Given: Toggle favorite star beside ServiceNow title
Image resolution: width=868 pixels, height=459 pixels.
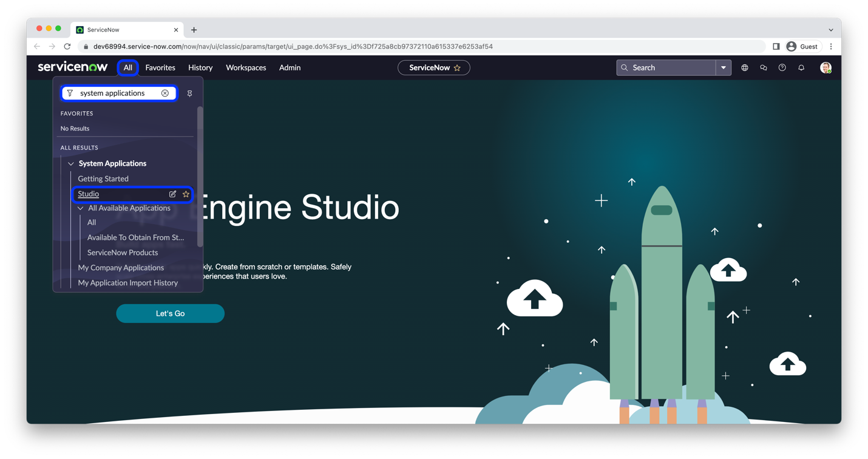Looking at the screenshot, I should tap(457, 68).
